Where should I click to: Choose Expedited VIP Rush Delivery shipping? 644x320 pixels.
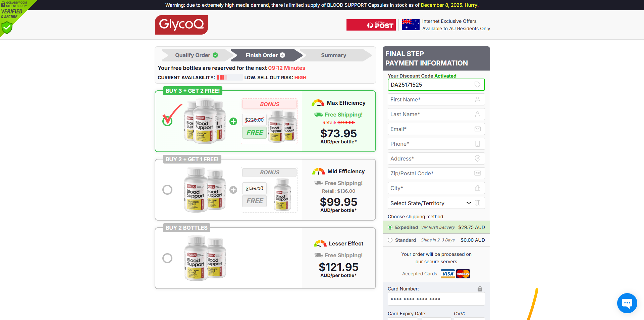click(x=390, y=227)
